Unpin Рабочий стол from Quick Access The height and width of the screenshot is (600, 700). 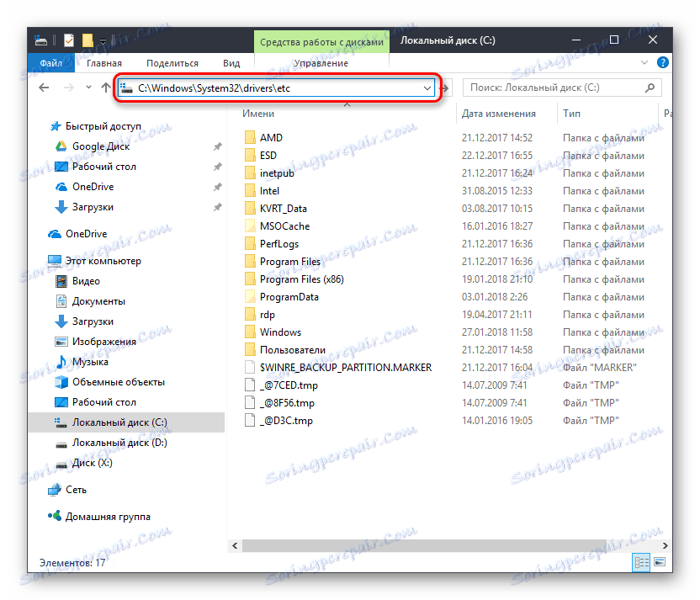(x=218, y=166)
